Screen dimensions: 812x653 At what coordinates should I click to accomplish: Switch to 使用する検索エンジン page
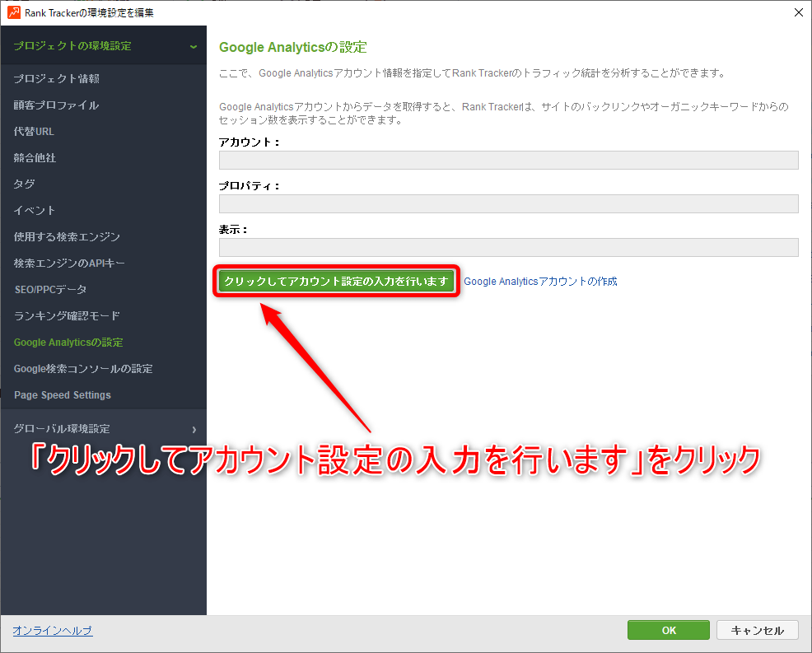pos(67,237)
